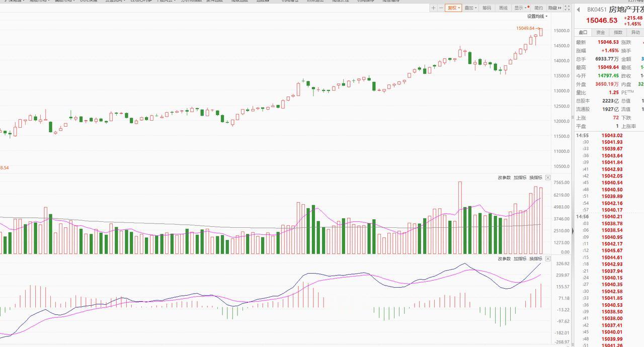This screenshot has height=347, width=644.
Task: Open the 设置均线 moving average settings
Action: coord(537,16)
